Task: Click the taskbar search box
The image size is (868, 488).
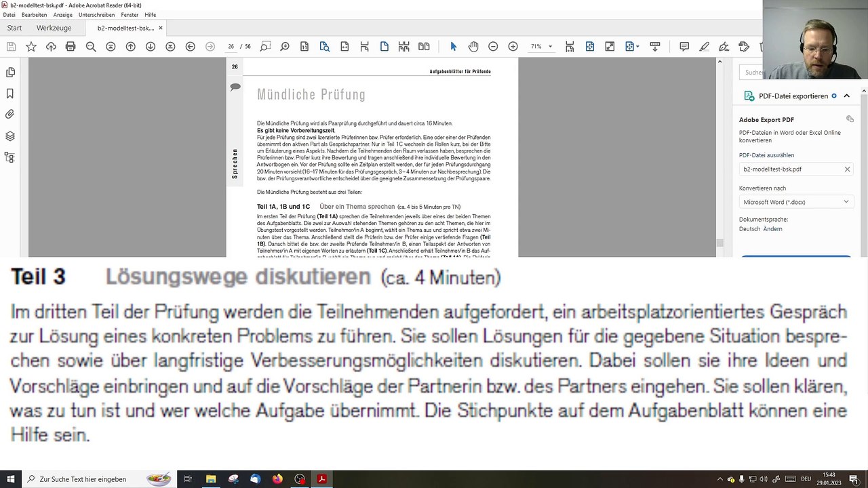Action: (99, 479)
